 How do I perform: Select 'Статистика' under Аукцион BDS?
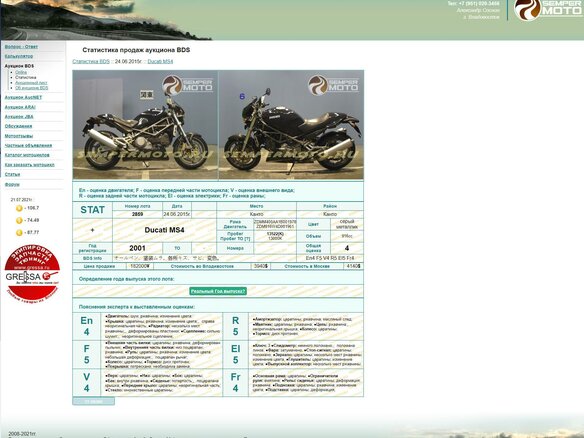26,77
